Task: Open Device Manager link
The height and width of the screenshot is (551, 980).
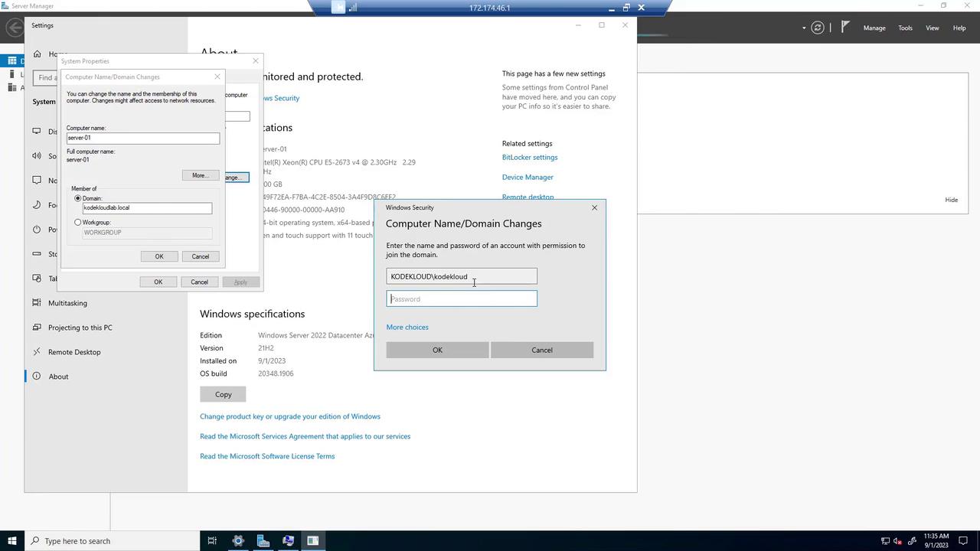Action: [x=528, y=177]
